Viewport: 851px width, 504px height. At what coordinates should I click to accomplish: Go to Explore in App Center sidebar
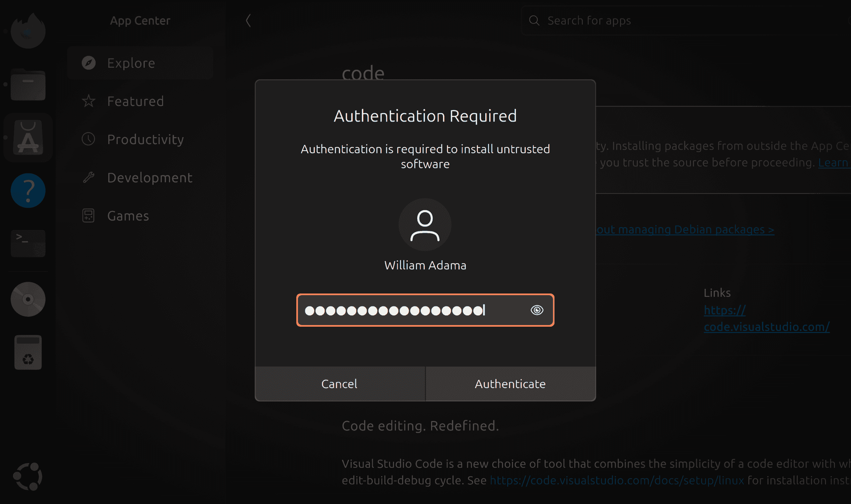point(140,63)
